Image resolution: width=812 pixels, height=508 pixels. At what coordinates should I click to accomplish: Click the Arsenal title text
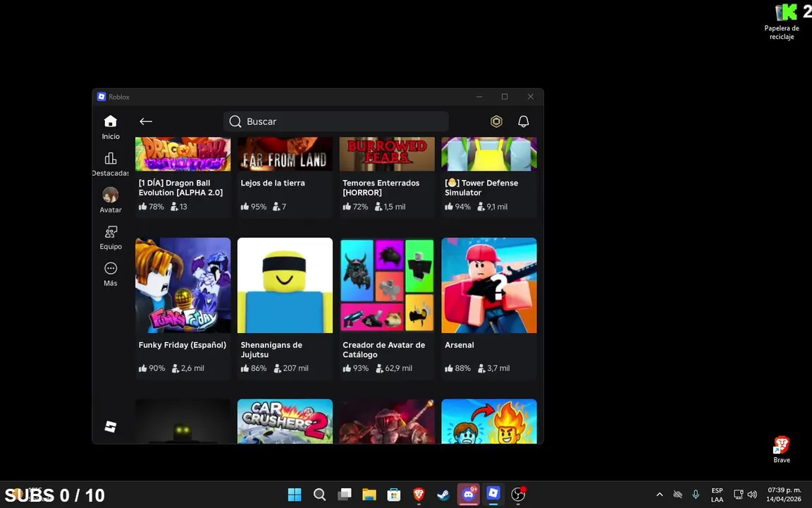tap(460, 345)
